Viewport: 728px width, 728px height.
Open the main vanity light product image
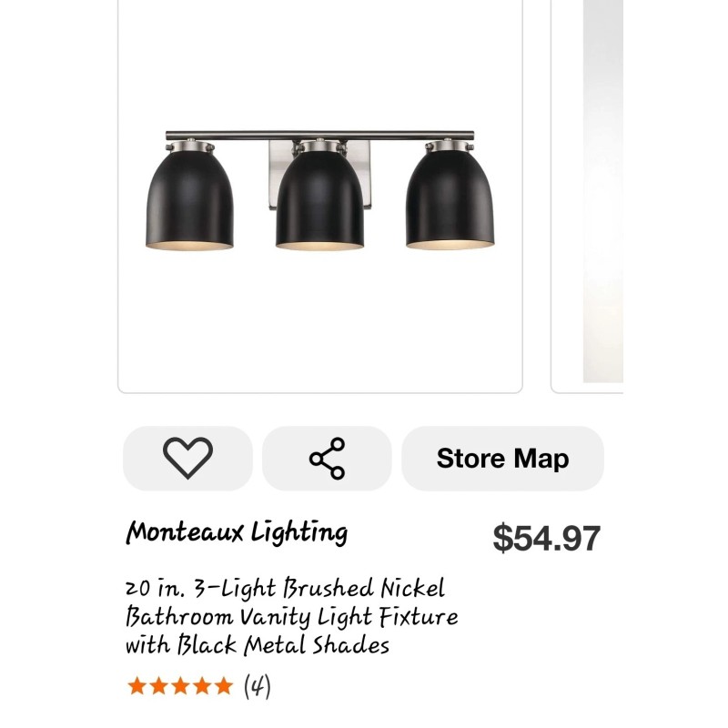(320, 196)
